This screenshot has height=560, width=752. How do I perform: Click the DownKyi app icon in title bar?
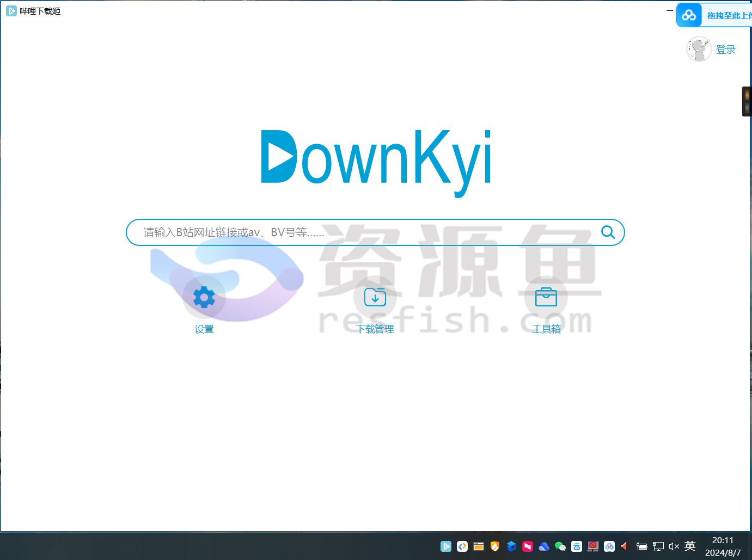pos(11,11)
